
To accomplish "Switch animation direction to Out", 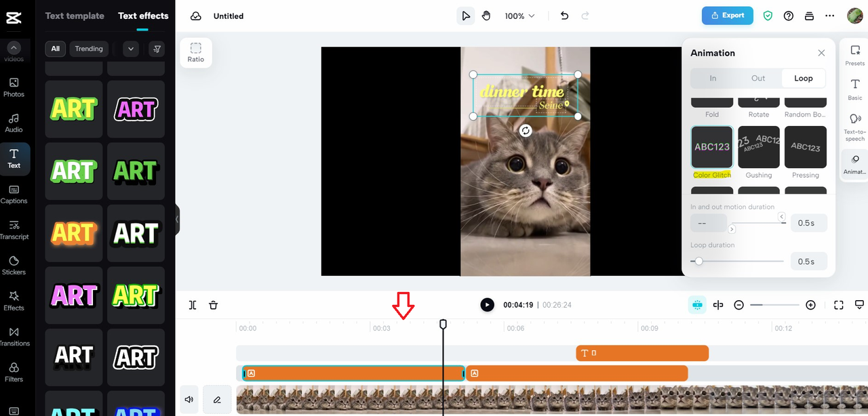I will coord(757,78).
